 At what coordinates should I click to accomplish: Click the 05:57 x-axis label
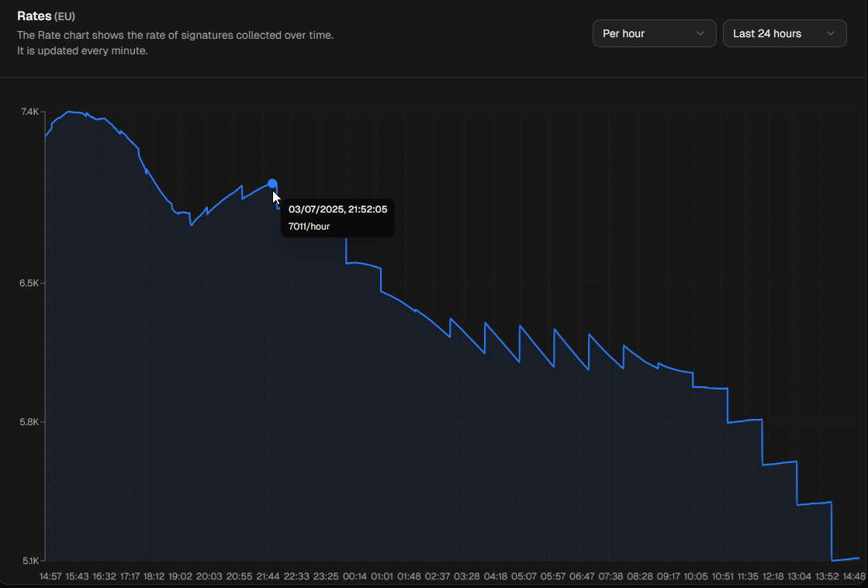(552, 576)
